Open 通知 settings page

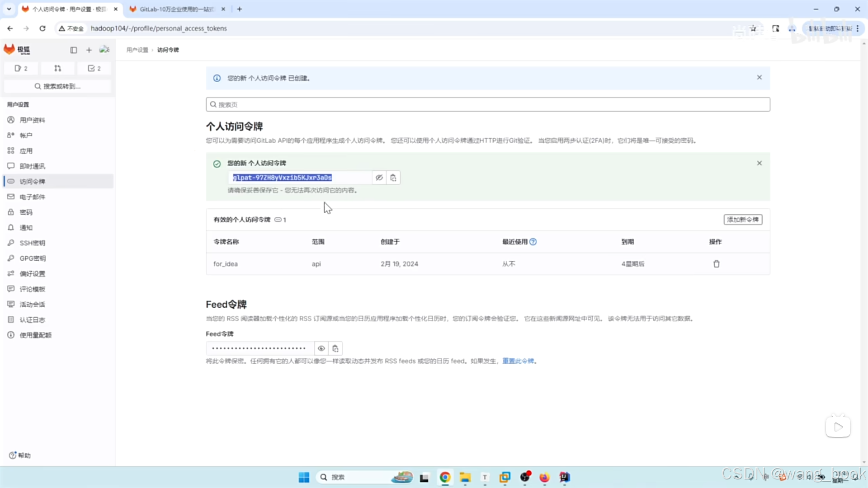(58, 227)
